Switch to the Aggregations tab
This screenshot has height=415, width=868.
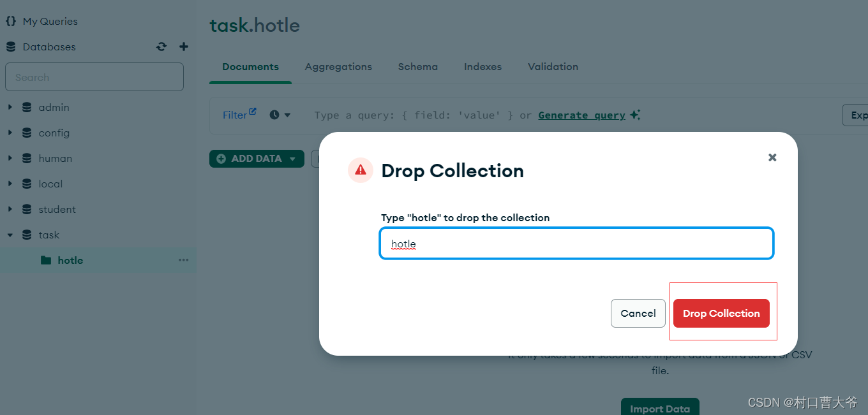tap(338, 66)
